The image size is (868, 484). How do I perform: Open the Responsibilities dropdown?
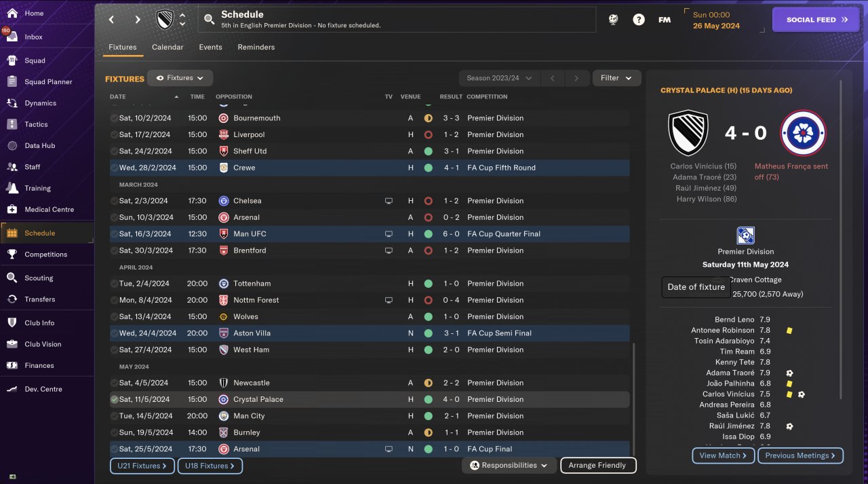509,465
